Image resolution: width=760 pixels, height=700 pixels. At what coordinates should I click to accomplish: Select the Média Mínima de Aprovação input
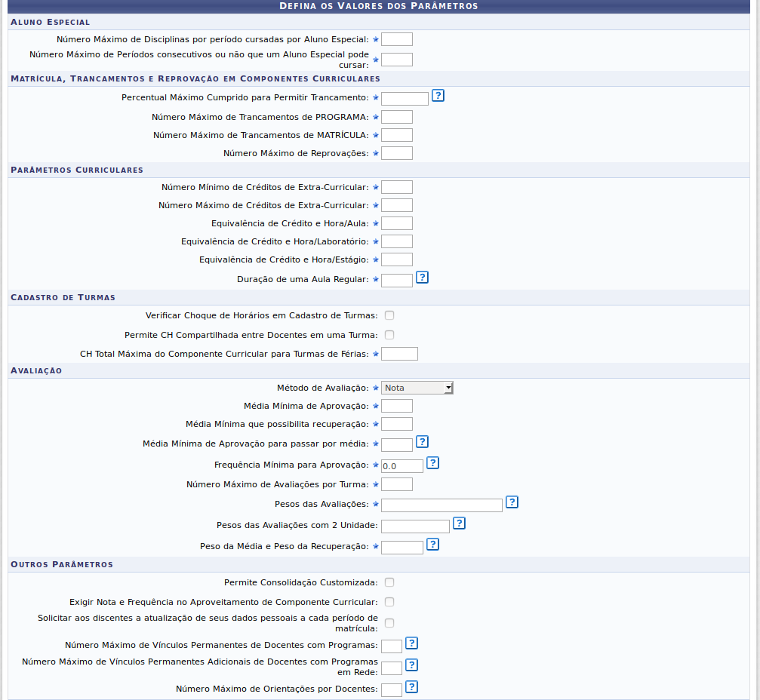397,406
